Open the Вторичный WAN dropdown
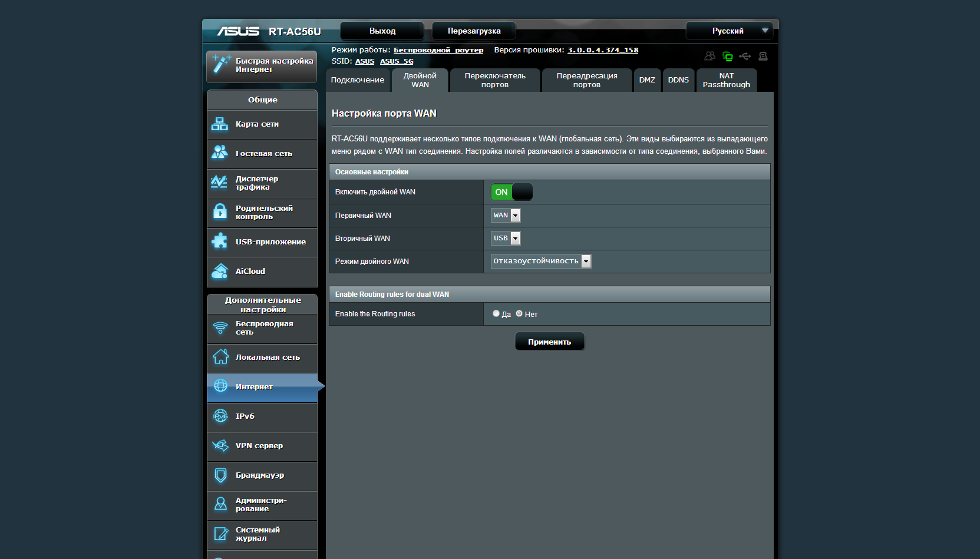Screen dimensions: 980x559 (506, 238)
